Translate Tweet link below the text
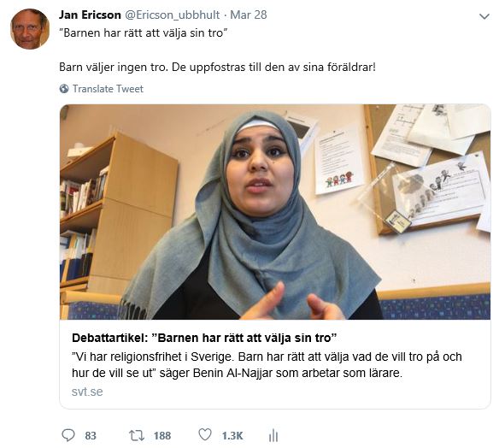This screenshot has height=448, width=499. (108, 89)
